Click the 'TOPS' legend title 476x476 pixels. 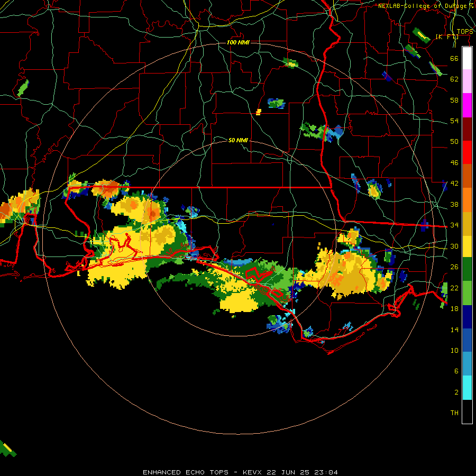coord(465,32)
